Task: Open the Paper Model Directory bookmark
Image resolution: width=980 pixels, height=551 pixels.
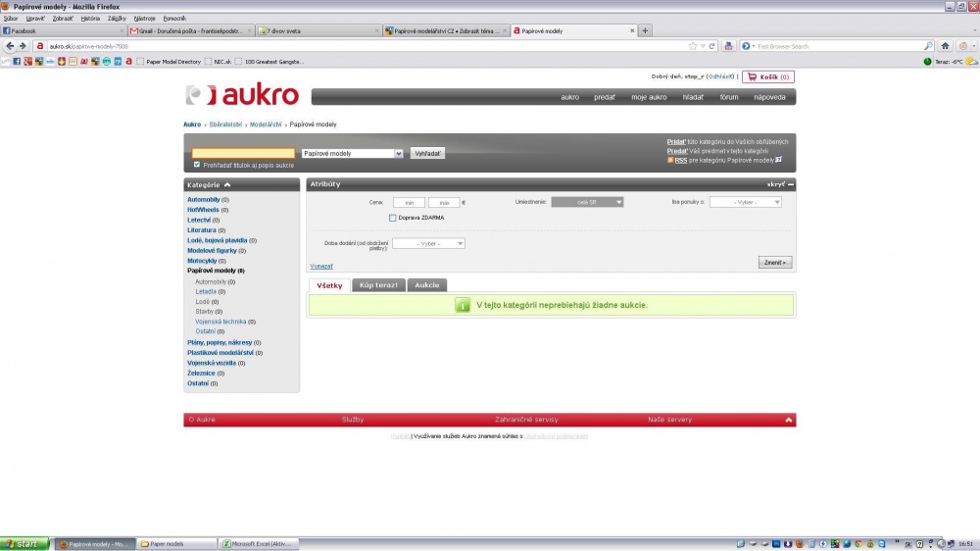Action: click(169, 62)
